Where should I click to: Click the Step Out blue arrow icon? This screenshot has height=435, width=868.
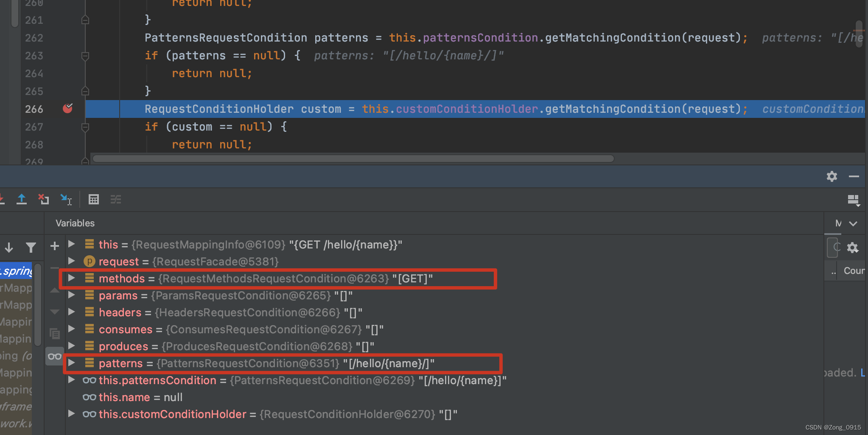tap(22, 199)
